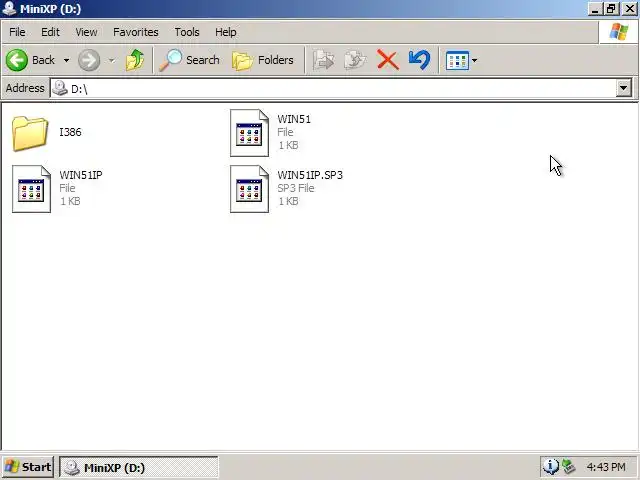The image size is (640, 480).
Task: Expand the Views dropdown arrow
Action: [474, 60]
